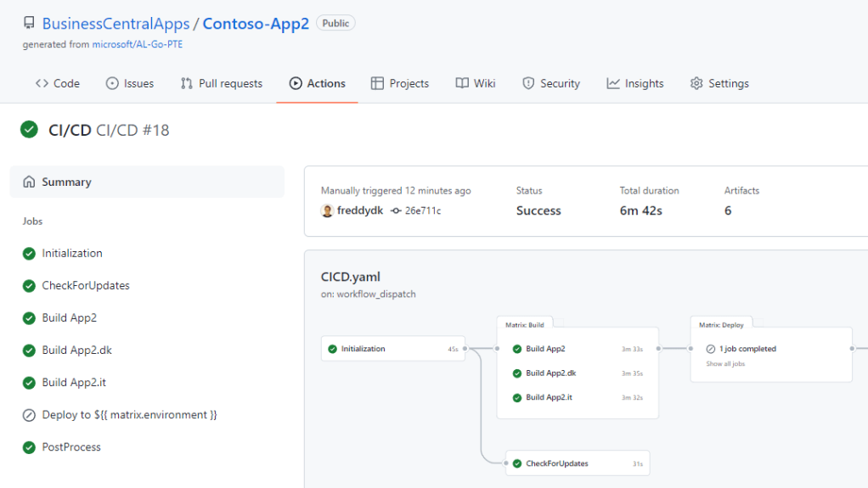Click the repository icon beside BusinessCentralApps
Screen dimensions: 868x488
coord(29,24)
